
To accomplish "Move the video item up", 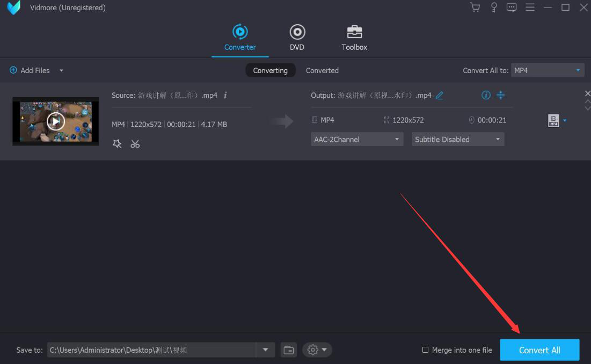I will pos(587,101).
